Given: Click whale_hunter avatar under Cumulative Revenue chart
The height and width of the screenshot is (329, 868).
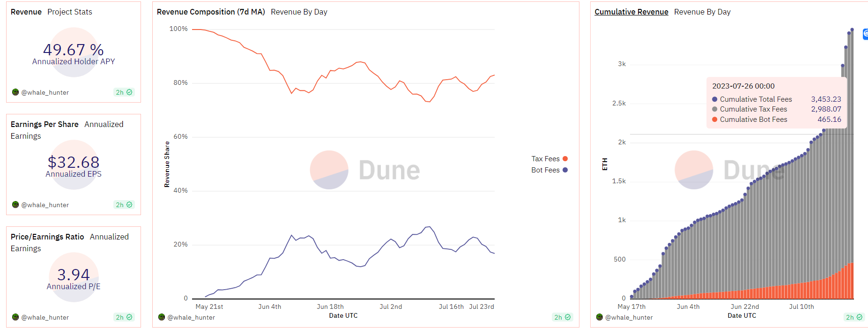Looking at the screenshot, I should [599, 317].
